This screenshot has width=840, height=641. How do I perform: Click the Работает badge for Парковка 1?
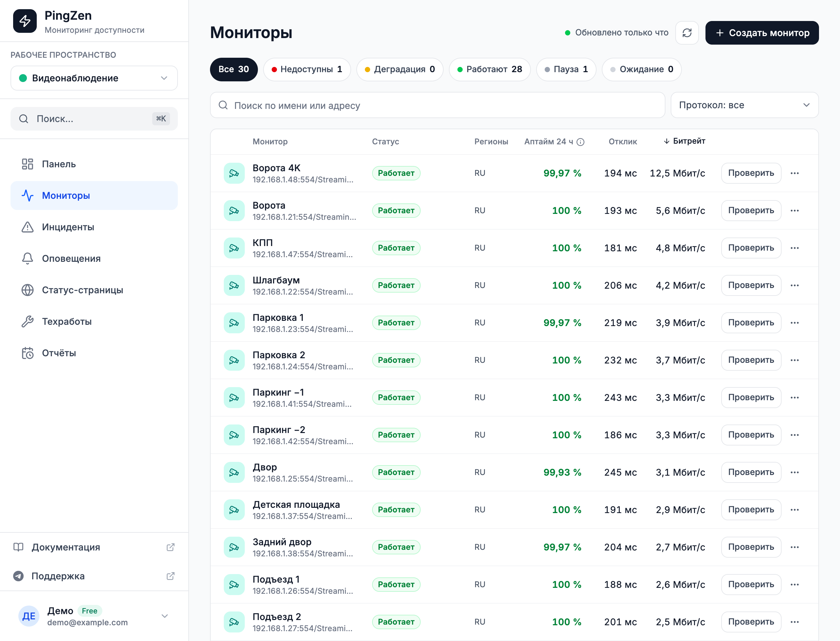(x=396, y=323)
